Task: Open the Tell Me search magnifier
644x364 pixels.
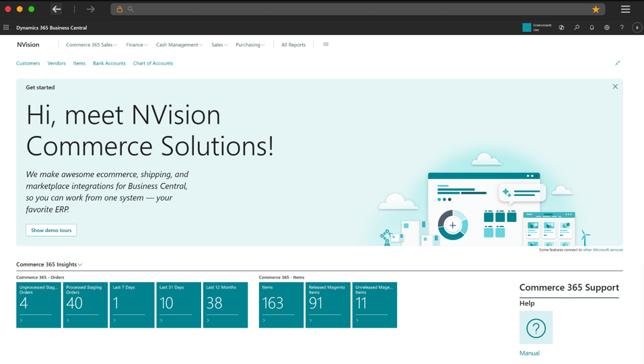Action: tap(577, 28)
